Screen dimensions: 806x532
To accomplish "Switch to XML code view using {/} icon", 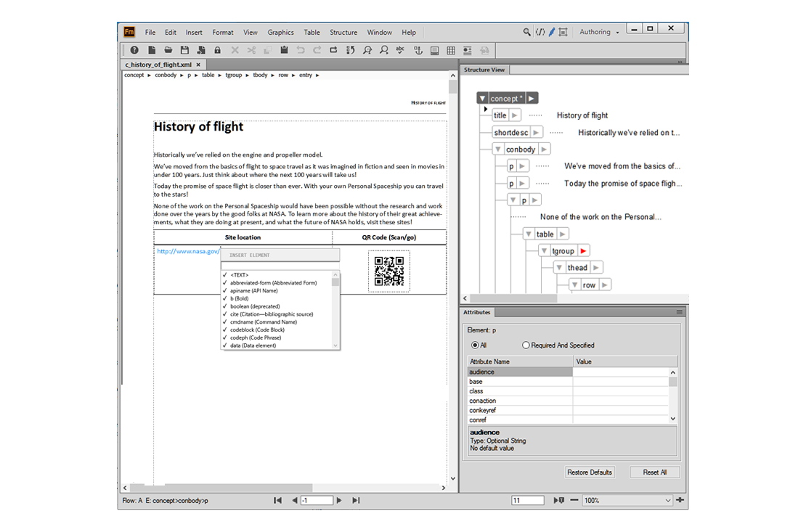I will (x=540, y=31).
